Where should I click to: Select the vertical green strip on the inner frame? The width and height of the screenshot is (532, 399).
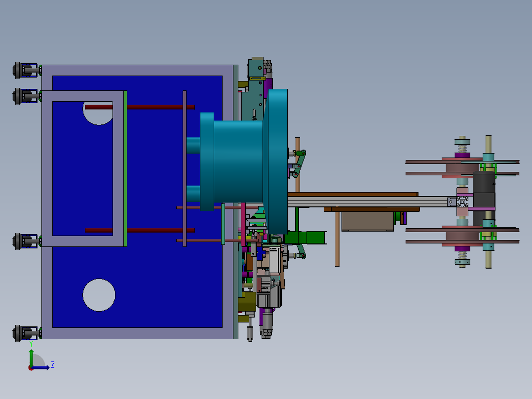125,168
